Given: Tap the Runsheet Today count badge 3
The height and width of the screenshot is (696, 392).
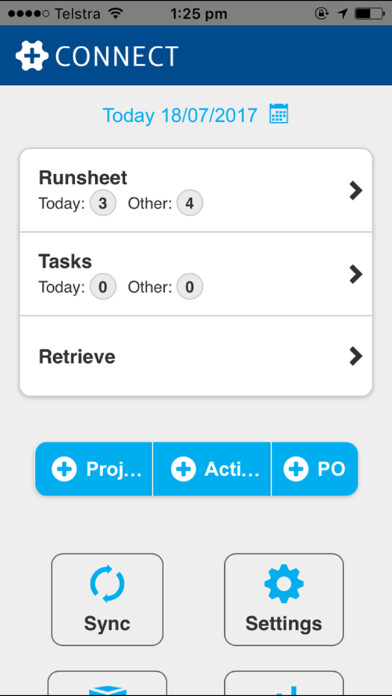Looking at the screenshot, I should (x=103, y=204).
